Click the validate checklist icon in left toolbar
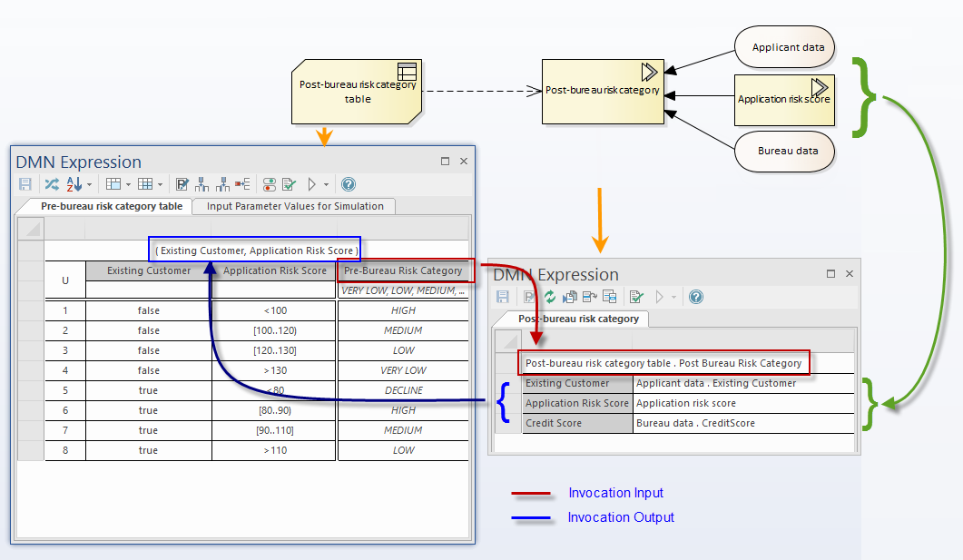Viewport: 963px width, 560px height. [x=289, y=184]
